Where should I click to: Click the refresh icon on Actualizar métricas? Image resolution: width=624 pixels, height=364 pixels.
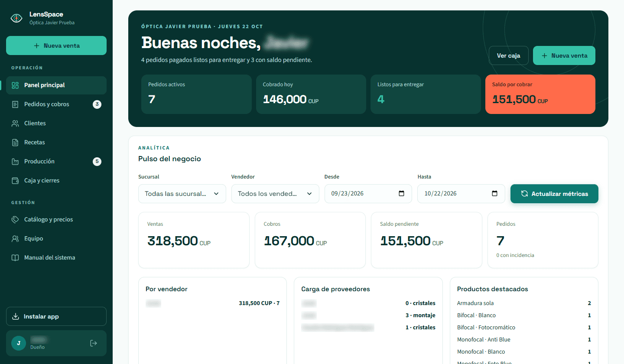[x=524, y=194]
